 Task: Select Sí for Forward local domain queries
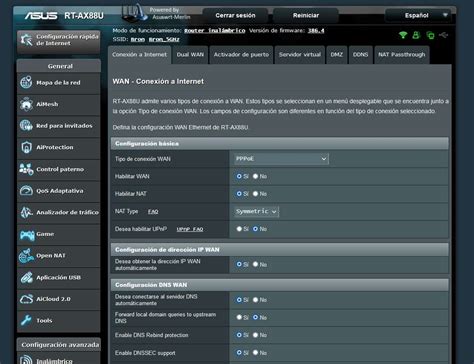tap(239, 317)
